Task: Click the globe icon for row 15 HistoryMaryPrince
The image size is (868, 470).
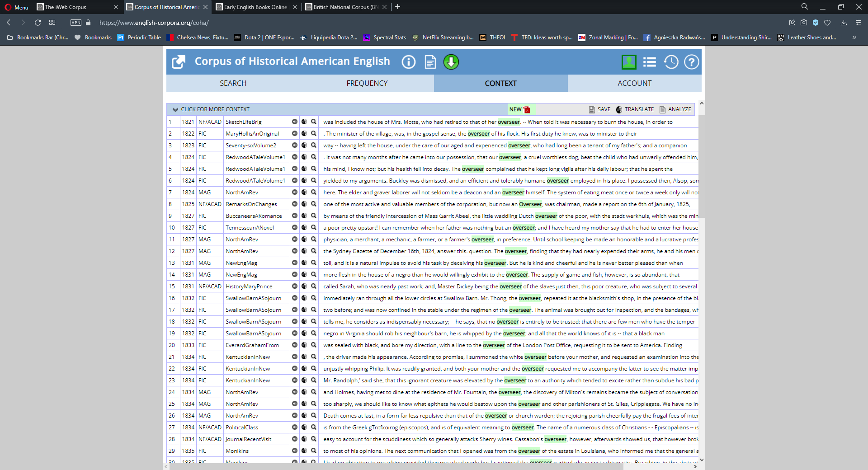Action: pos(304,286)
